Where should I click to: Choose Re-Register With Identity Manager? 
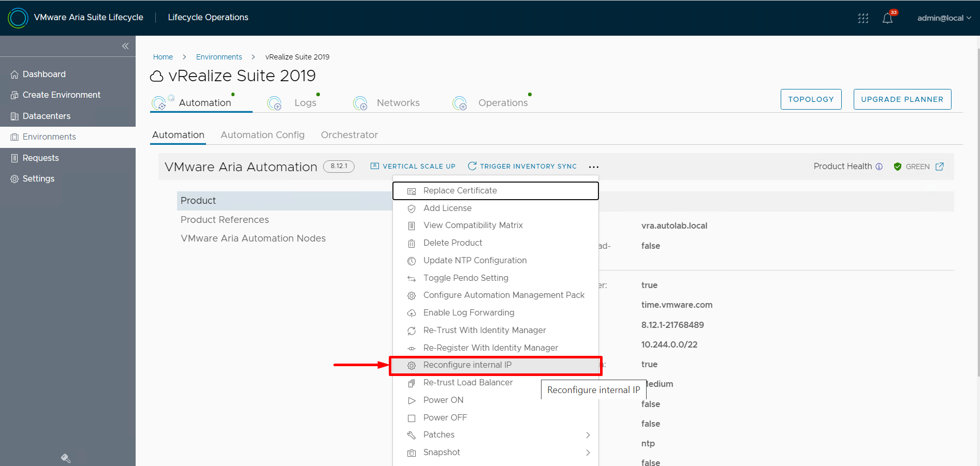click(x=496, y=348)
